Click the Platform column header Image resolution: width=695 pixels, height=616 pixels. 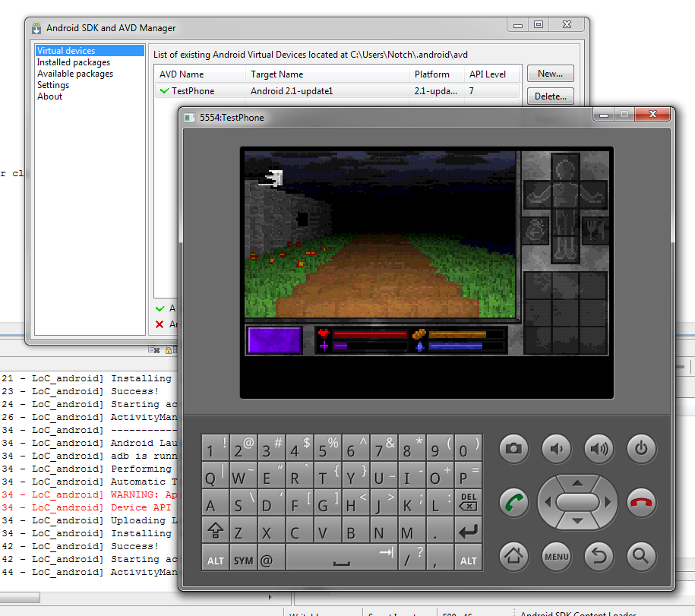pos(437,74)
